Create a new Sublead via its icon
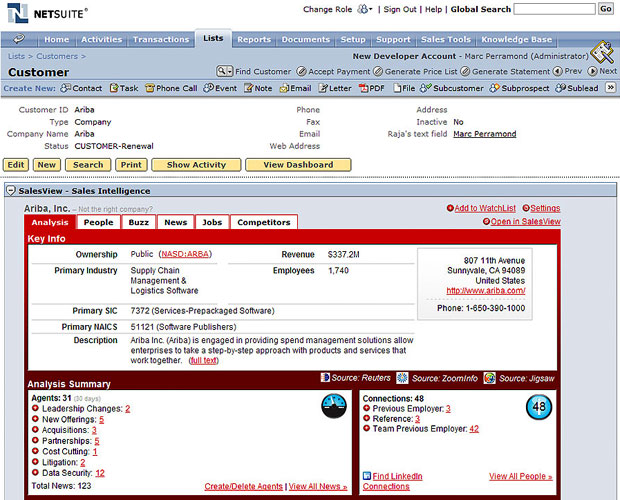Image resolution: width=620 pixels, height=500 pixels. pos(561,88)
